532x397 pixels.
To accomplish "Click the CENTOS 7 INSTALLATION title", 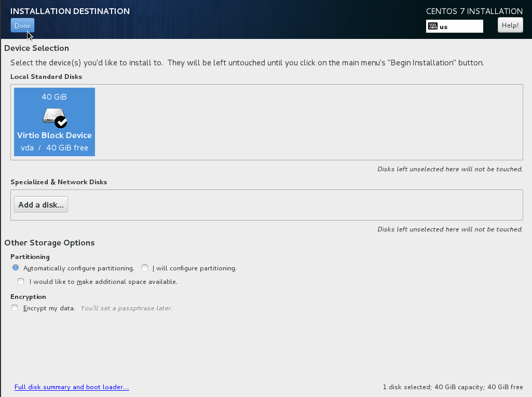I will coord(474,11).
